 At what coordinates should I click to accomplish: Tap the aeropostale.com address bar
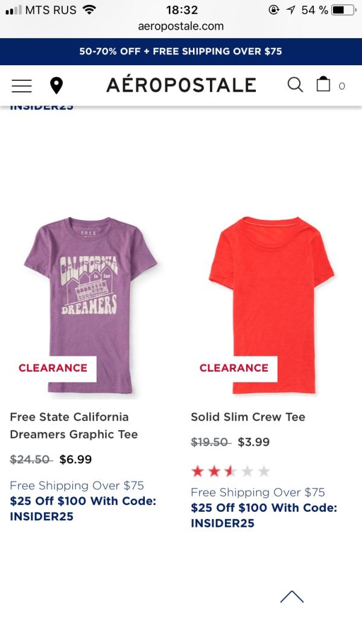click(x=181, y=26)
